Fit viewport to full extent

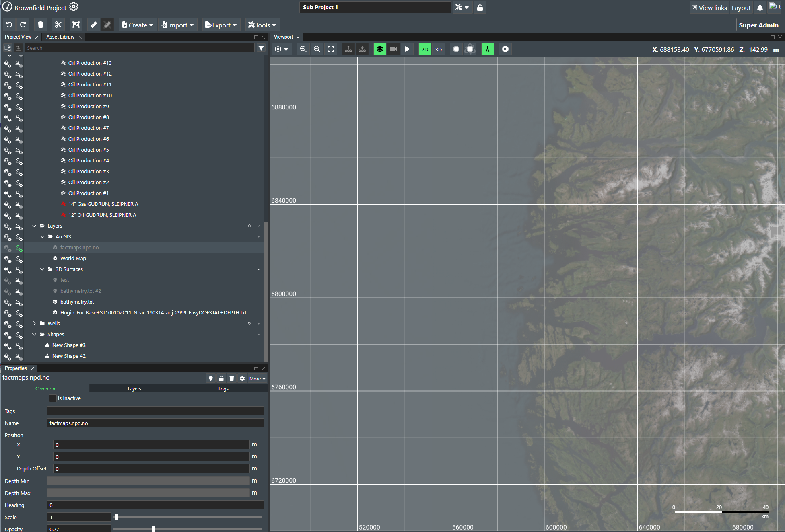pyautogui.click(x=331, y=49)
